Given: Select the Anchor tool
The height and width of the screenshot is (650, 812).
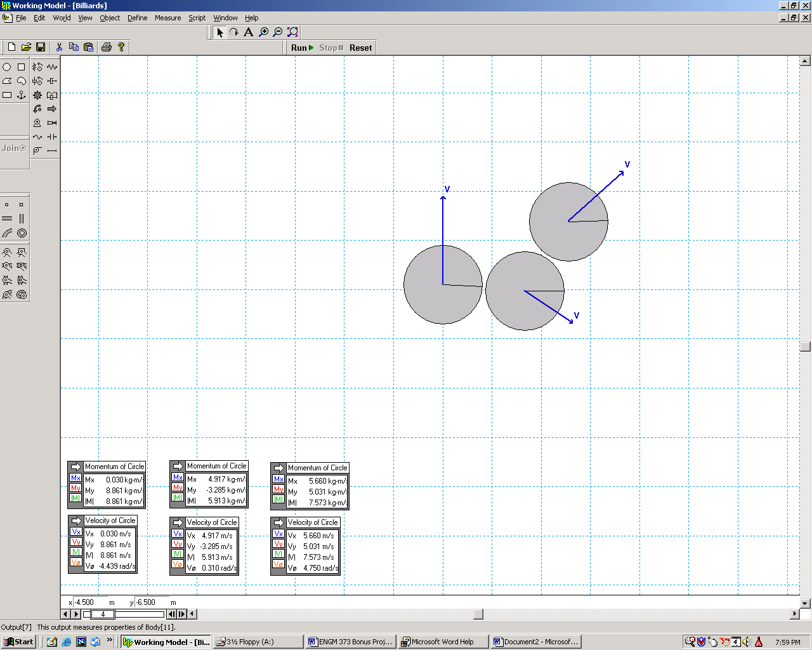Looking at the screenshot, I should (x=22, y=95).
